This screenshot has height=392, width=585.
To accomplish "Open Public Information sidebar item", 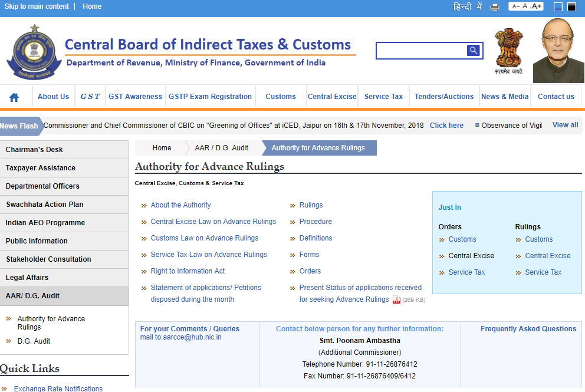I will [64, 241].
